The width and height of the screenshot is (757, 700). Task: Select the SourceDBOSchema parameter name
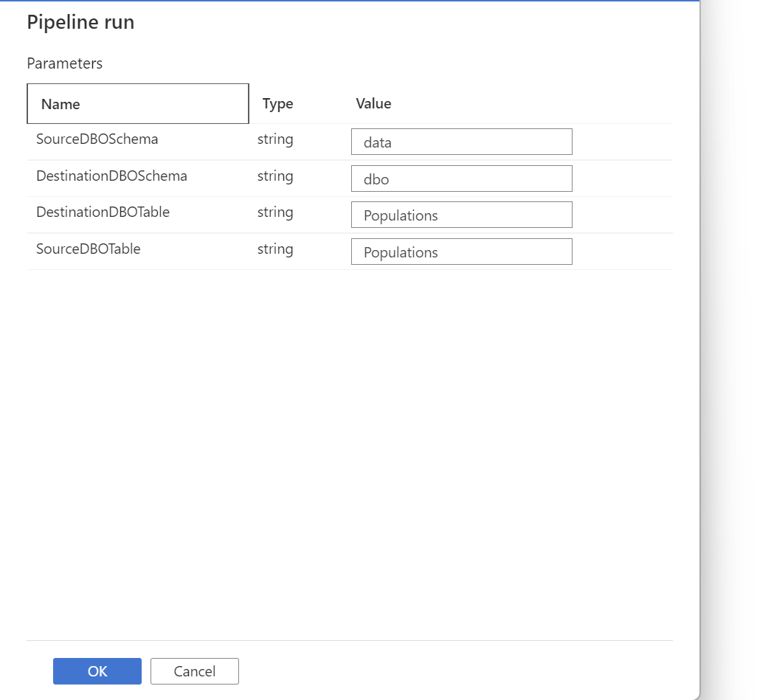[97, 139]
